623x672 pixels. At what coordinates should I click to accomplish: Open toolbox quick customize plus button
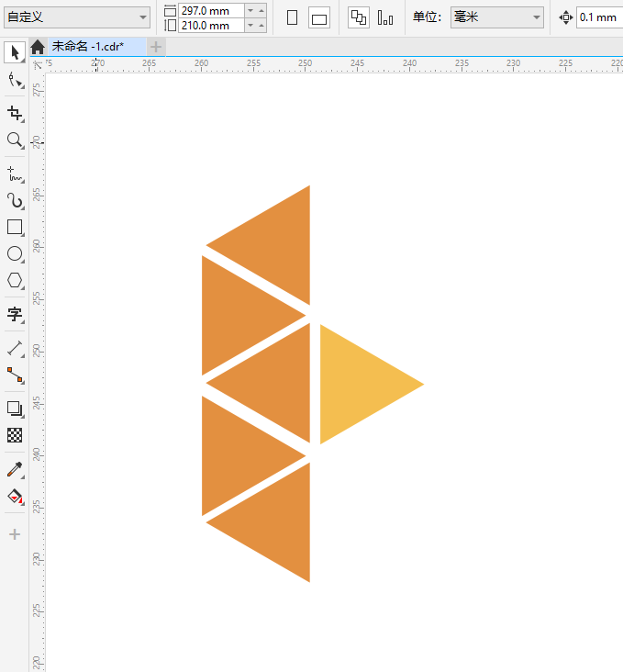[x=15, y=534]
